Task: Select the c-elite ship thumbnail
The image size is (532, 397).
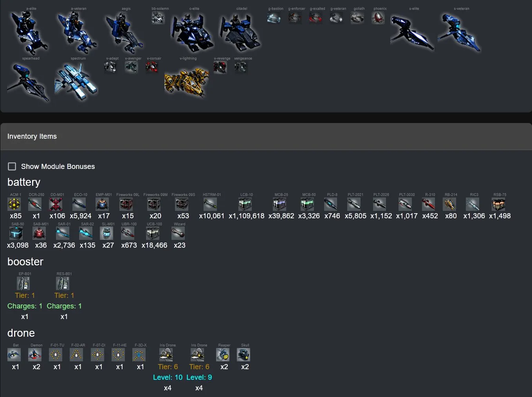Action: point(193,32)
